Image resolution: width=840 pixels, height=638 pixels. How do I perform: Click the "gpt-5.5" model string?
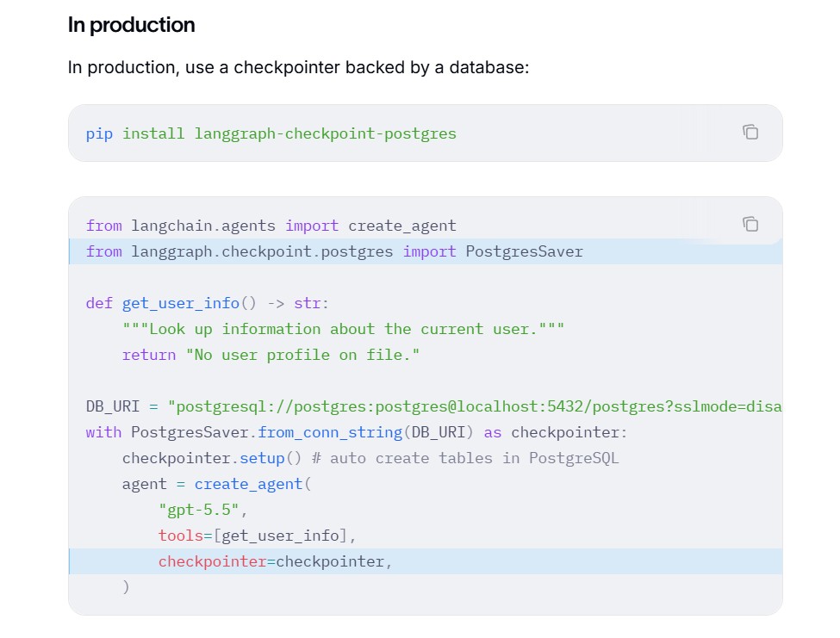199,510
